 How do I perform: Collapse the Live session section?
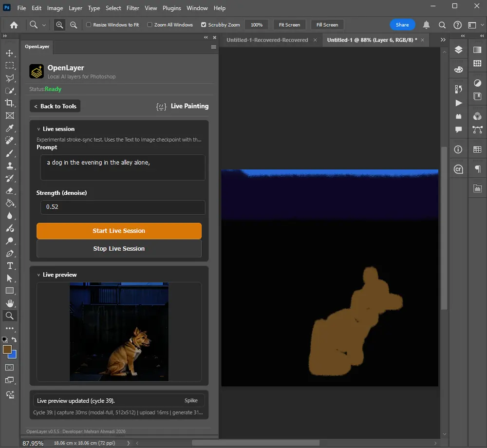coord(38,129)
